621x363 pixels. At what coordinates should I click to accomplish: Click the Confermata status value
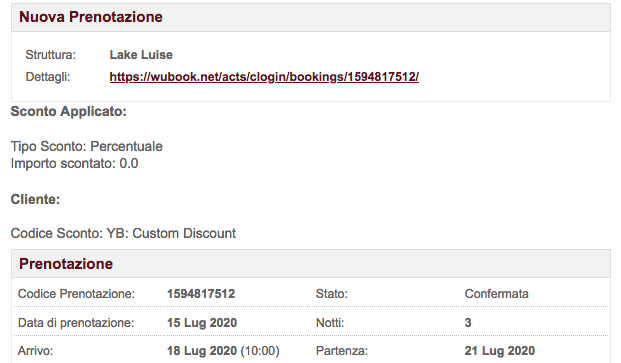coord(496,294)
